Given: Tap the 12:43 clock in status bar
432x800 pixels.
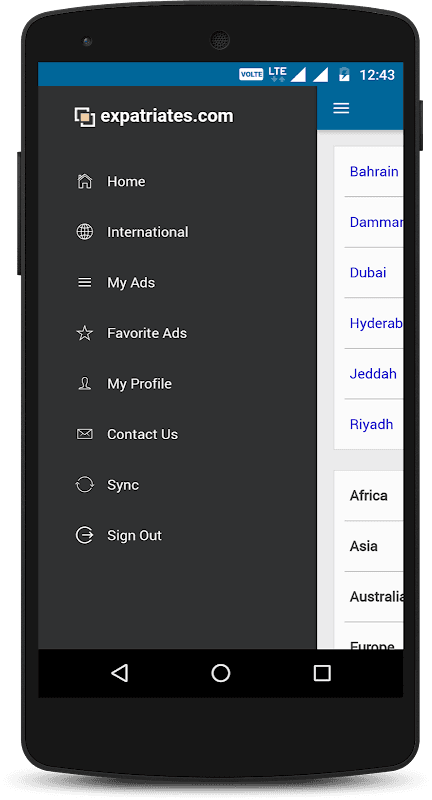Looking at the screenshot, I should click(x=377, y=75).
